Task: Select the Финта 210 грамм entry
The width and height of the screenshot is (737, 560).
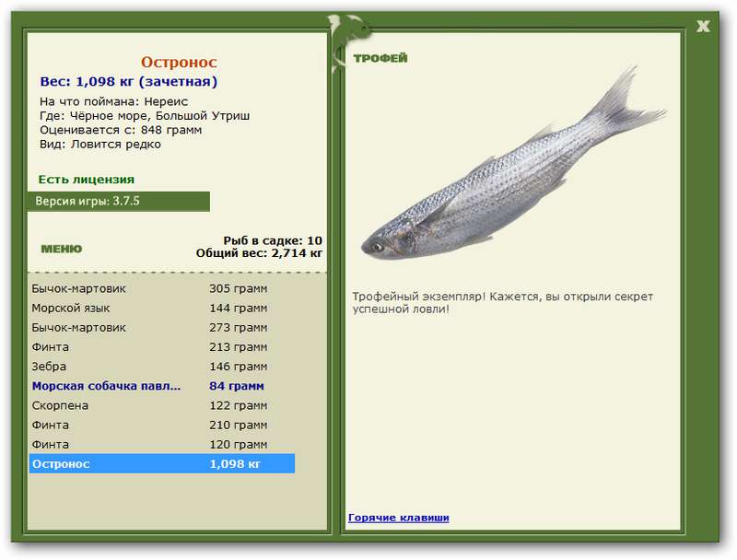Action: [162, 426]
